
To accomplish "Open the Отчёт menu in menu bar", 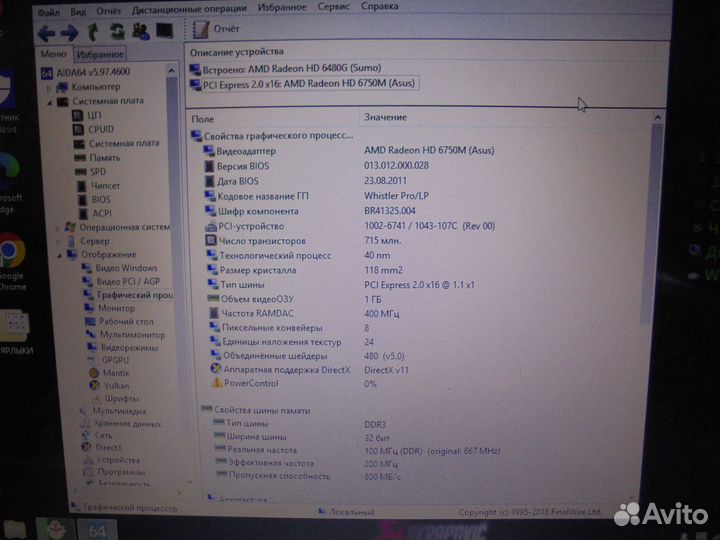I will (108, 11).
